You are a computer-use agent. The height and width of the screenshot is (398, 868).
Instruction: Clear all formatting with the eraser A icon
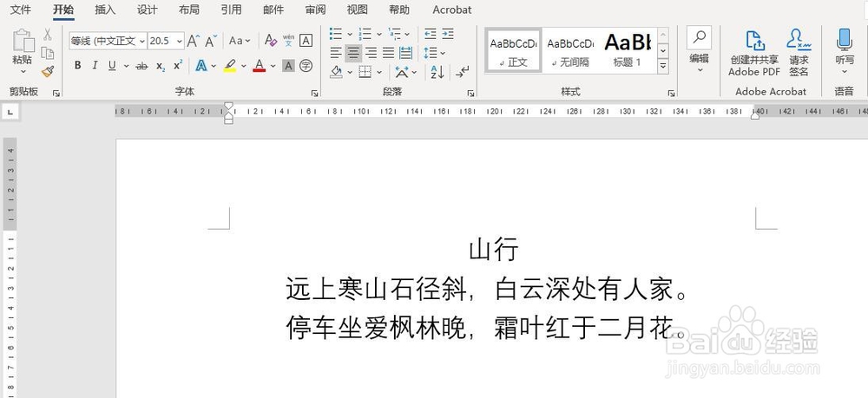point(270,41)
